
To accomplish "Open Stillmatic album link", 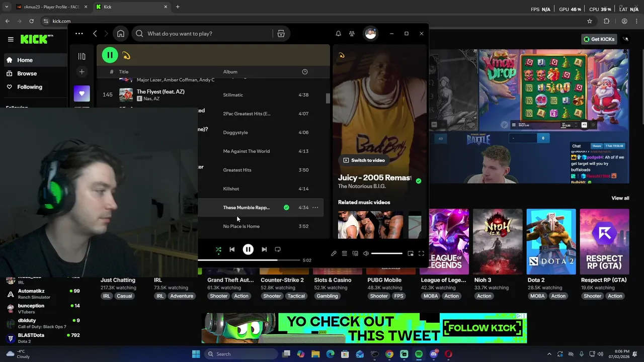I will (233, 95).
